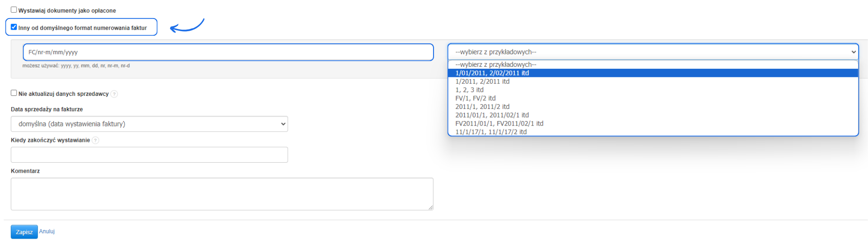Collapse the wybierz z przykładowych dropdown
Image resolution: width=868 pixels, height=249 pixels.
pos(652,52)
